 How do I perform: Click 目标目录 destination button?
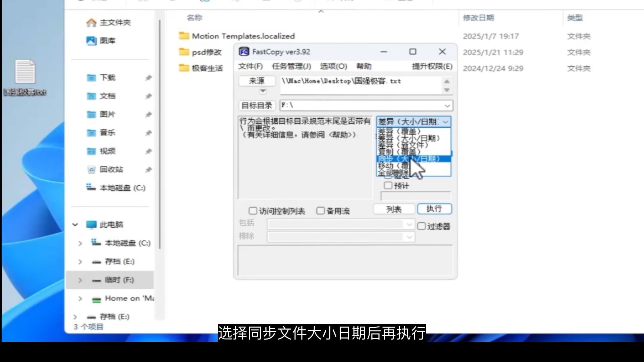pos(257,106)
